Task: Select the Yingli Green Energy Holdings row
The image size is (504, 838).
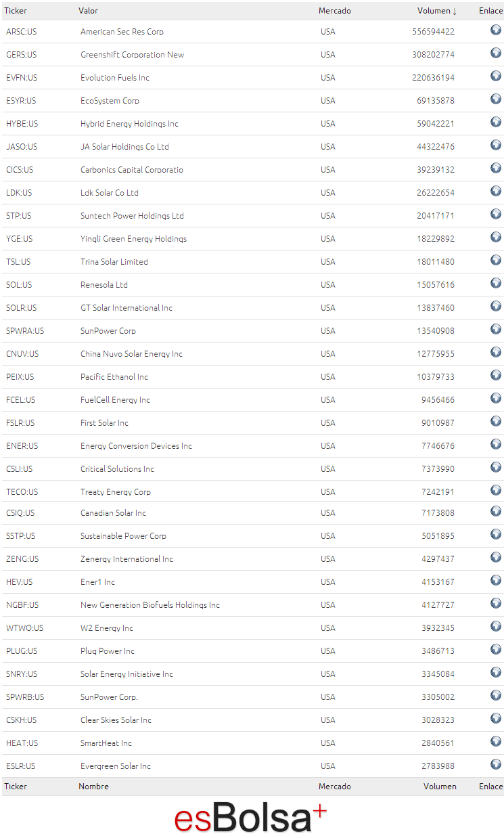Action: (x=252, y=239)
